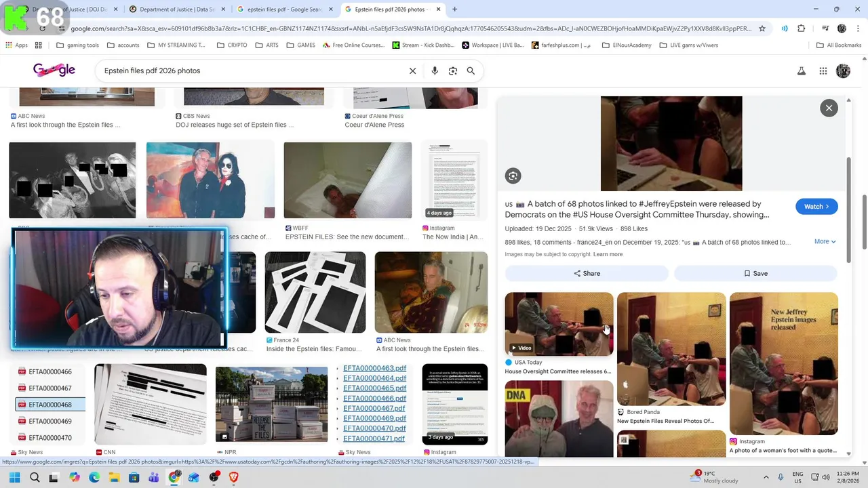Search inside image with Lens icon on preview
This screenshot has width=868, height=488.
click(513, 176)
